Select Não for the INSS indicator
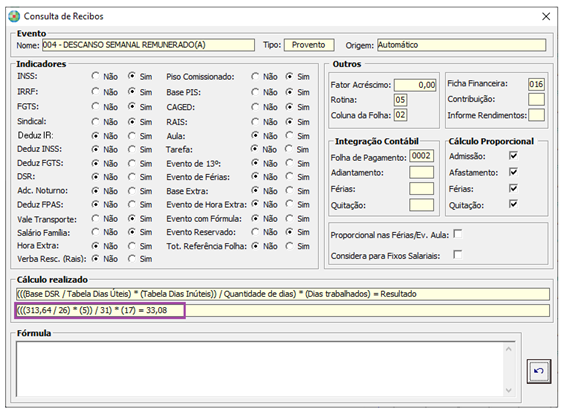This screenshot has width=567, height=418. [x=95, y=76]
